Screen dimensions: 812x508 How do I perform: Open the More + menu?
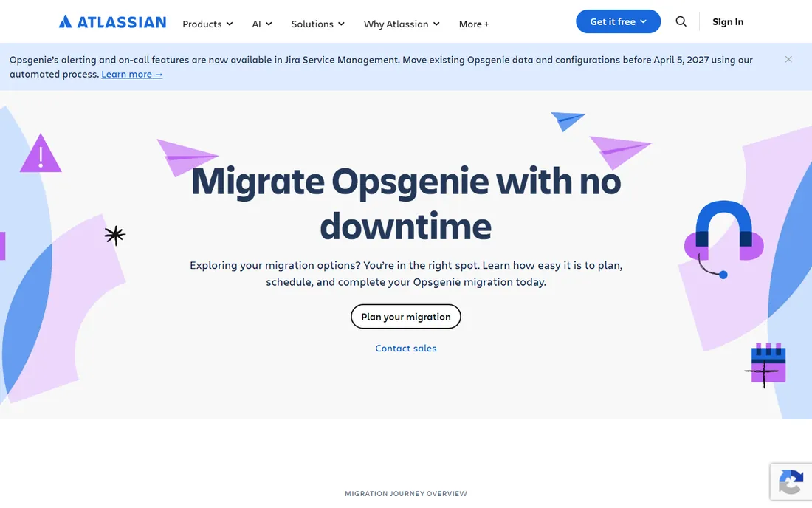click(x=474, y=24)
